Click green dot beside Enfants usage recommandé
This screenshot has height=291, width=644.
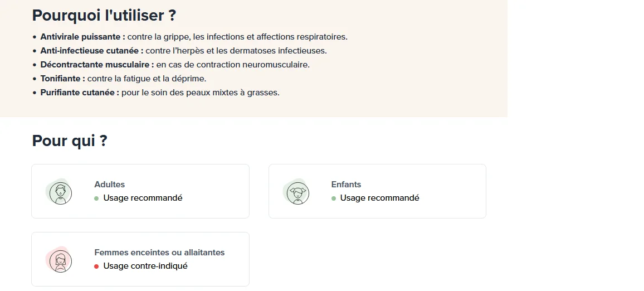334,198
